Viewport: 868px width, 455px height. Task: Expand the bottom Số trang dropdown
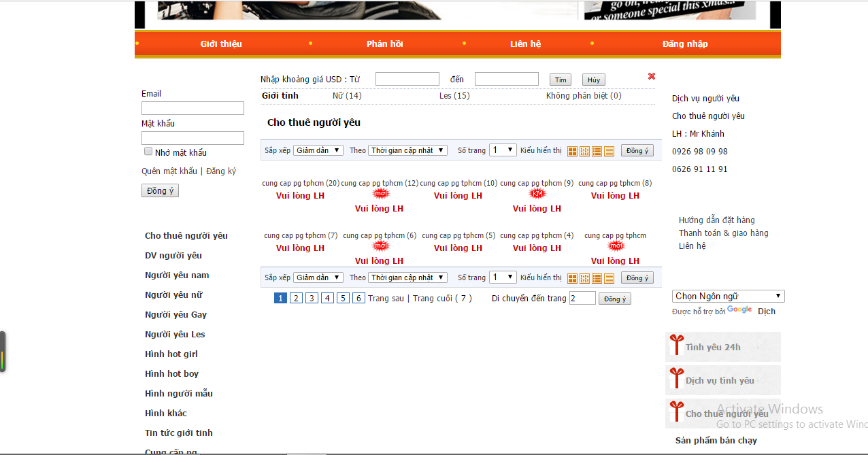click(x=503, y=277)
